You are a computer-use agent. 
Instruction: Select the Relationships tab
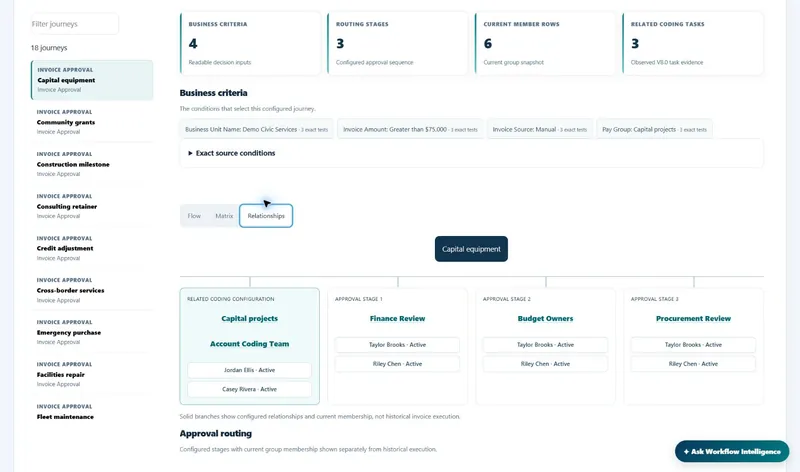click(266, 216)
